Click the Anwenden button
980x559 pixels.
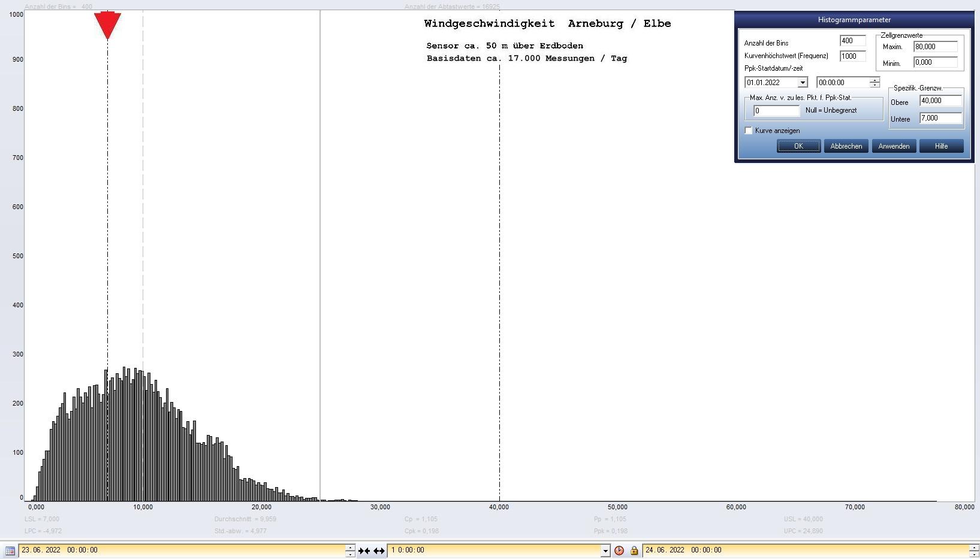pos(894,146)
